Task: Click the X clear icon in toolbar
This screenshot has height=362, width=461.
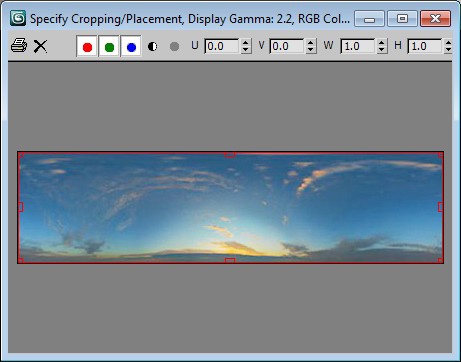Action: 40,46
